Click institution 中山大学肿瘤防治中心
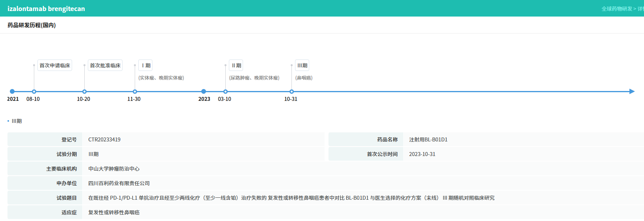644x221 pixels. (x=114, y=169)
